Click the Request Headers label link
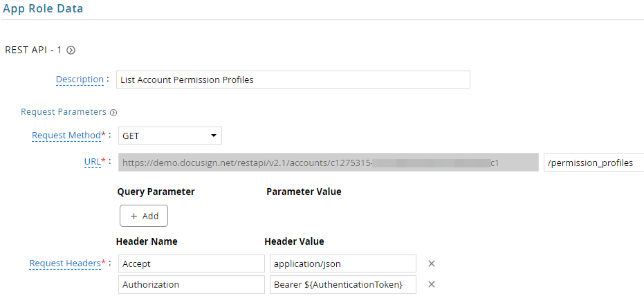The height and width of the screenshot is (296, 644). pyautogui.click(x=65, y=263)
